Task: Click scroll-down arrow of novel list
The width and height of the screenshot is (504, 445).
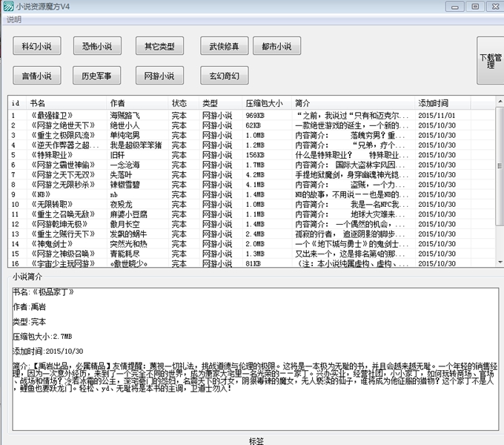Action: pos(500,263)
